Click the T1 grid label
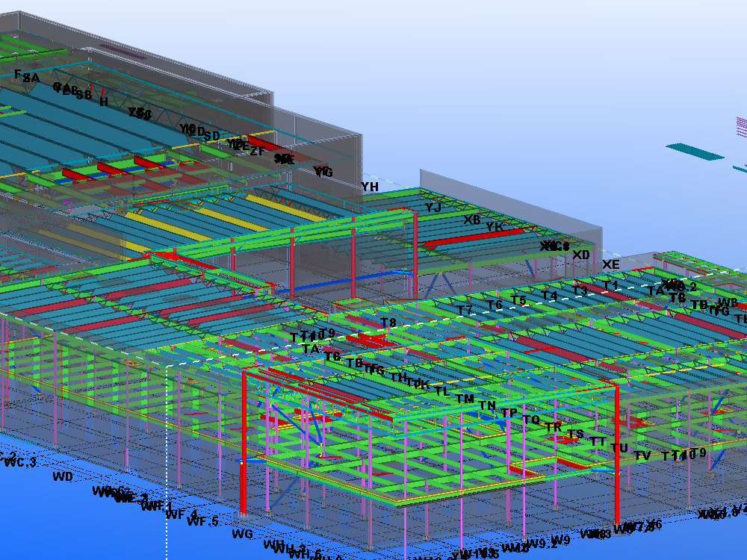 point(610,285)
